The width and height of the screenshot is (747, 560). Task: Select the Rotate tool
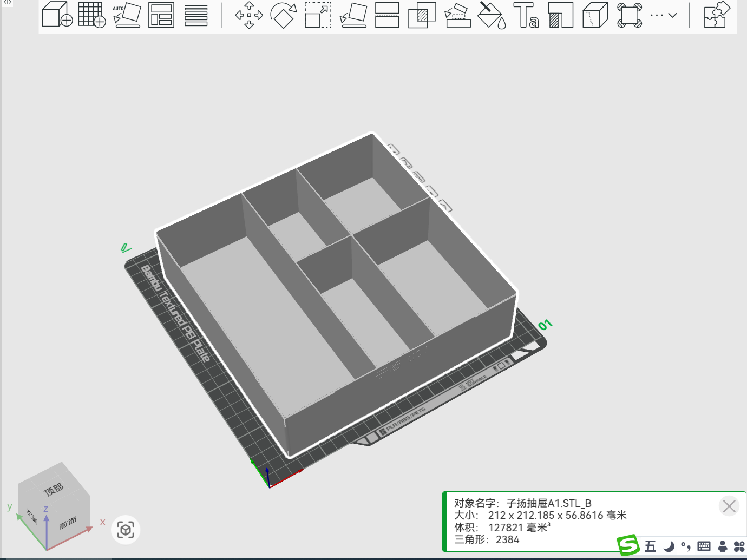click(284, 15)
